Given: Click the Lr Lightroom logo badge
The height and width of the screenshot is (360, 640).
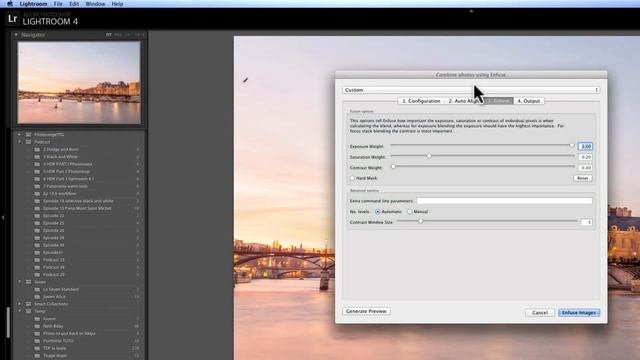Looking at the screenshot, I should pos(13,19).
